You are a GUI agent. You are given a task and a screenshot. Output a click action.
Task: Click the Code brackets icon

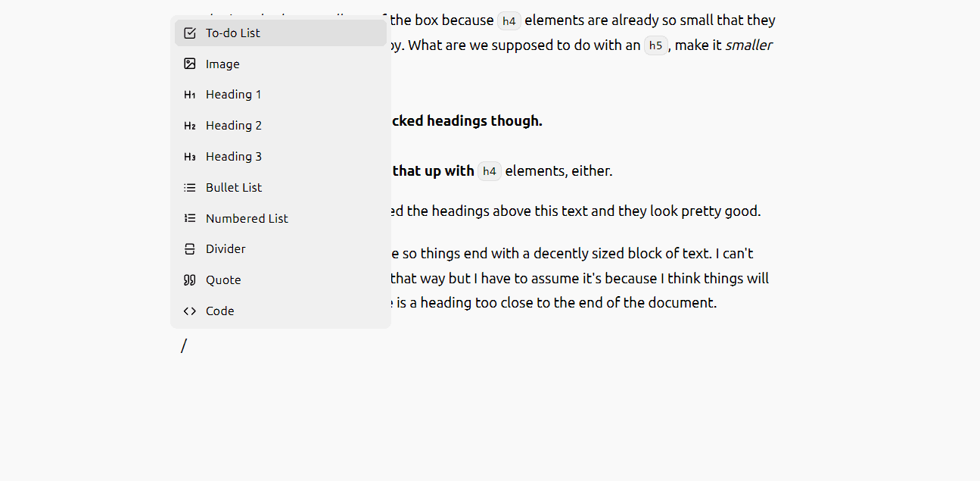coord(190,311)
